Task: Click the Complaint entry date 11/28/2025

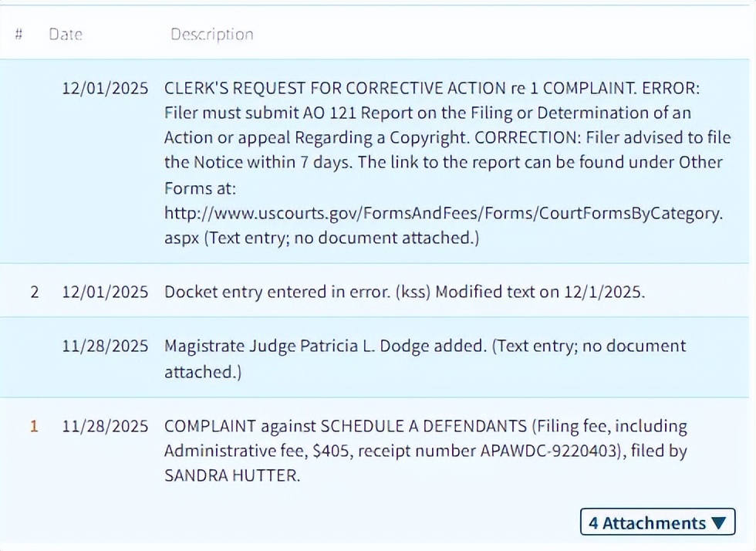Action: (105, 425)
